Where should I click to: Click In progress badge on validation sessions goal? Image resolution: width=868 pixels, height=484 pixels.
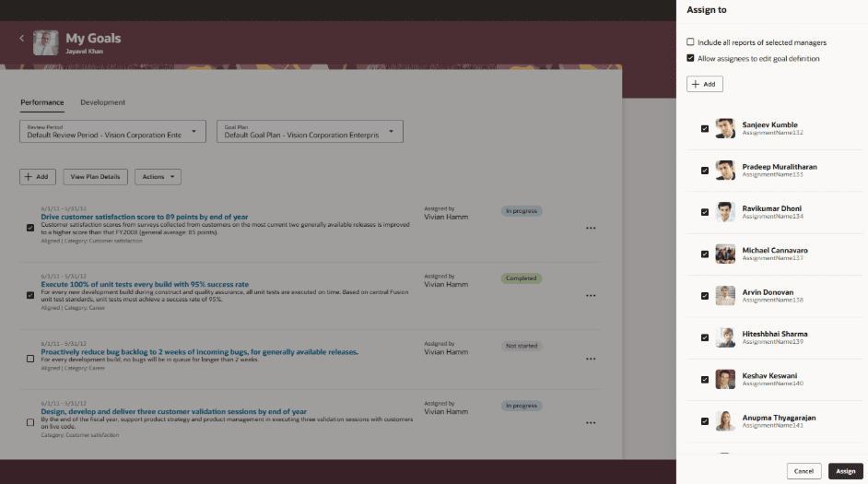pos(522,406)
